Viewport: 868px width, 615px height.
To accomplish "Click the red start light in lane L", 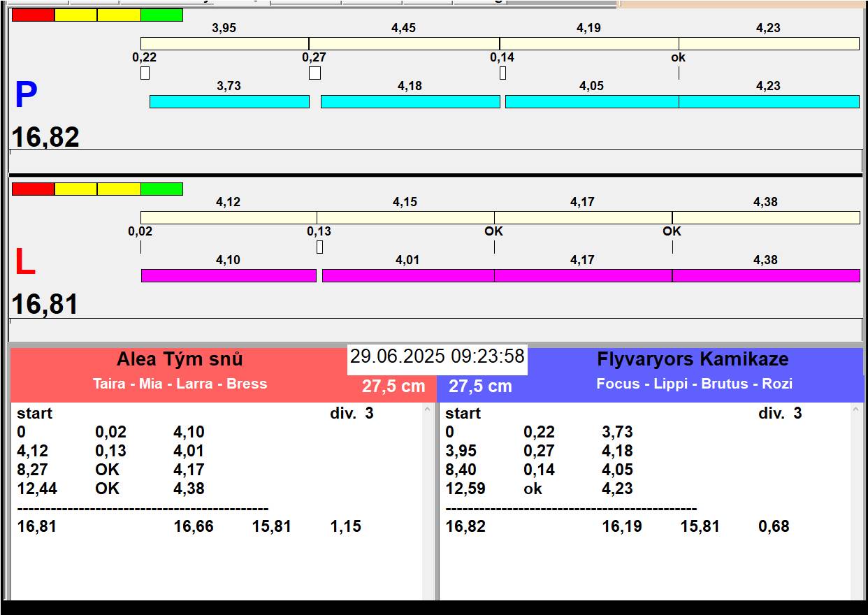I will pos(33,189).
